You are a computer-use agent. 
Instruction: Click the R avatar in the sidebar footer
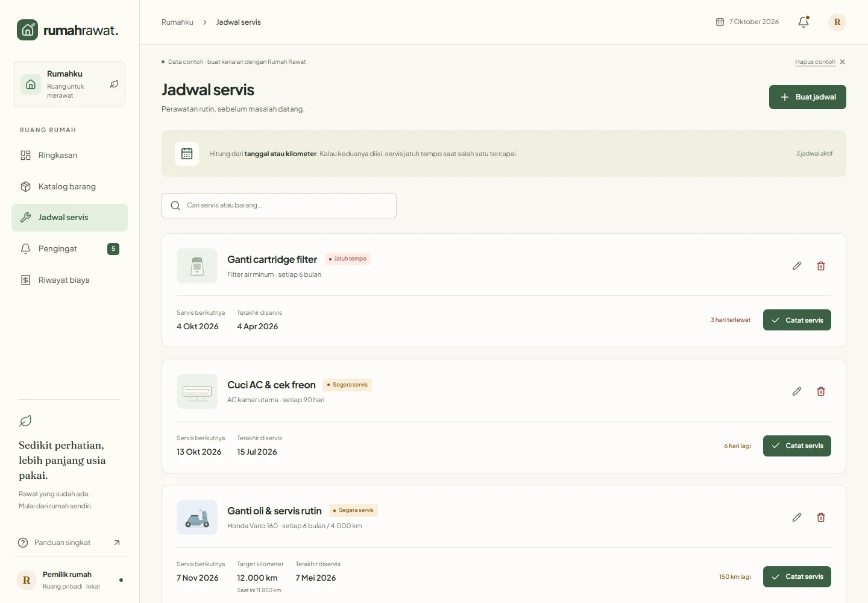pos(27,580)
